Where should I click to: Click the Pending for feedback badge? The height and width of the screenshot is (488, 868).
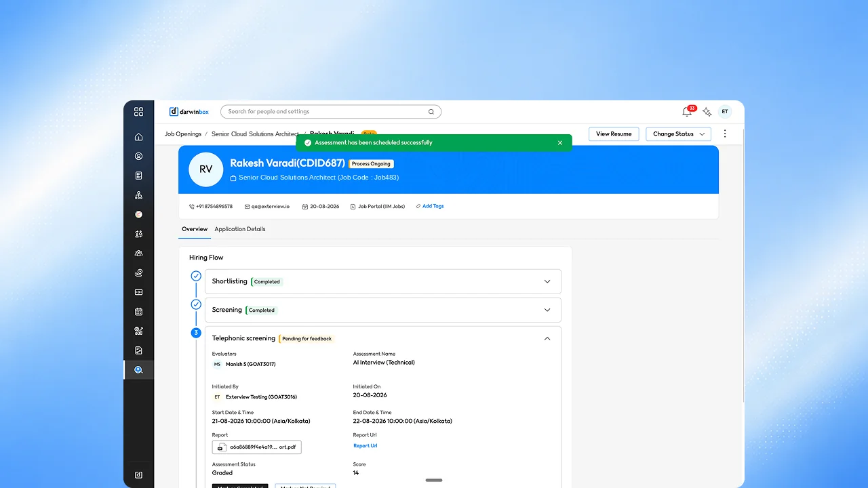[307, 339]
